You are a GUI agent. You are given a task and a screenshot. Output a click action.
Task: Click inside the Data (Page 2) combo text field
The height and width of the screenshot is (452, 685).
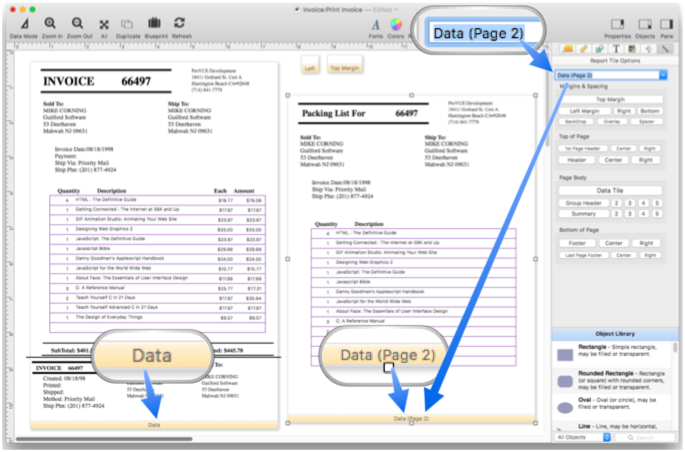pos(606,75)
